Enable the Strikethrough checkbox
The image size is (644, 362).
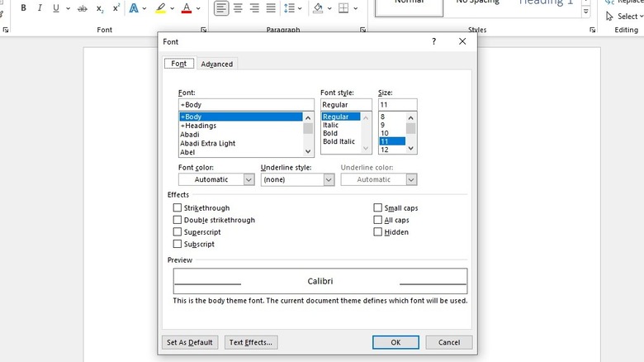pos(178,208)
